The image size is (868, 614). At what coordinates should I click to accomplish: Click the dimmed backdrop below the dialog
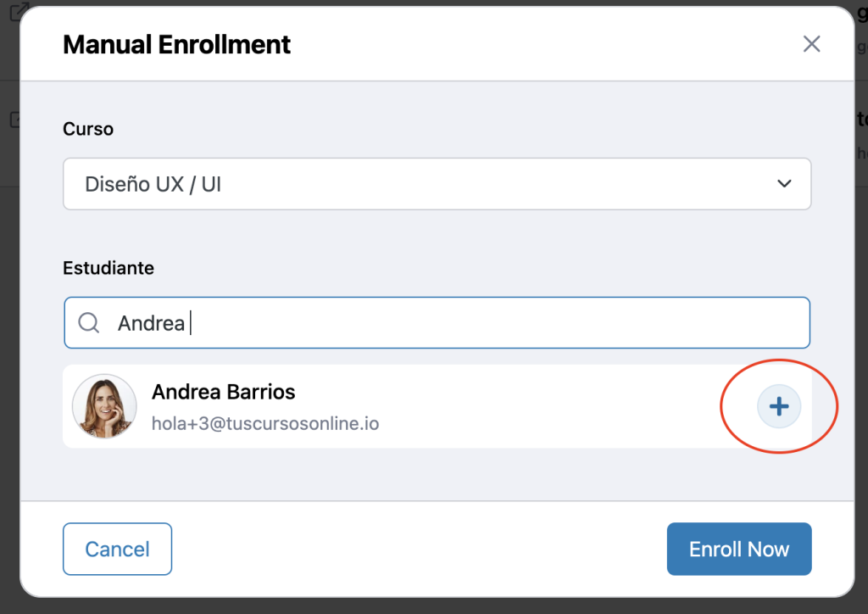click(x=434, y=606)
